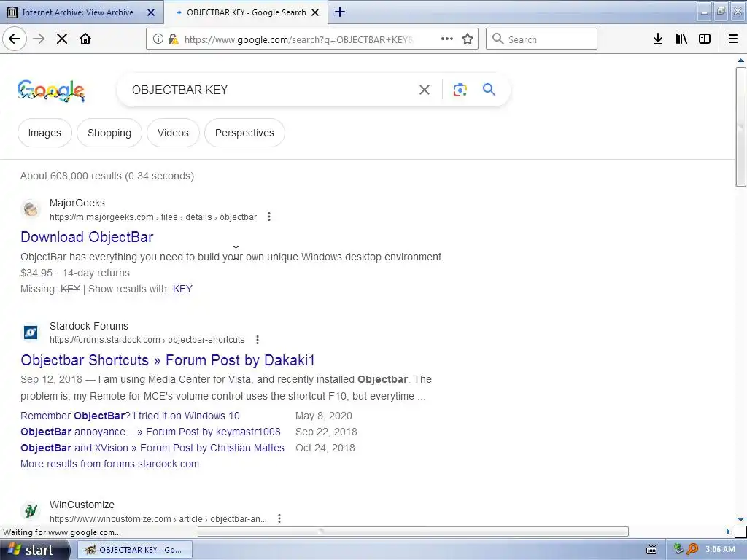The image size is (747, 560).
Task: Open the browser home page icon
Action: point(85,39)
